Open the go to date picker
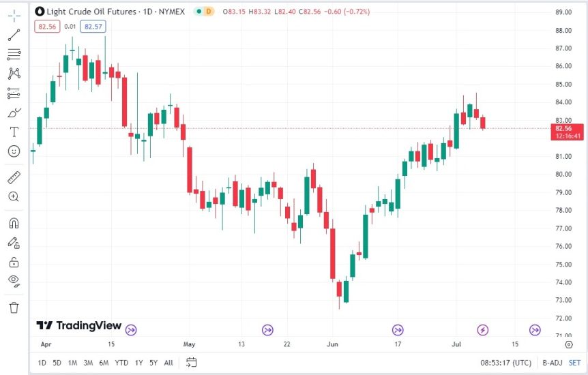This screenshot has width=588, height=375. click(191, 362)
